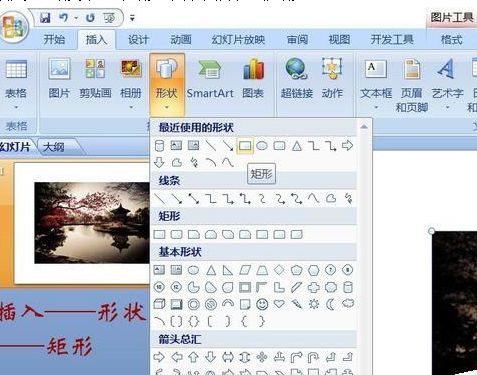Open the 文本框 text box dropdown

pyautogui.click(x=376, y=84)
